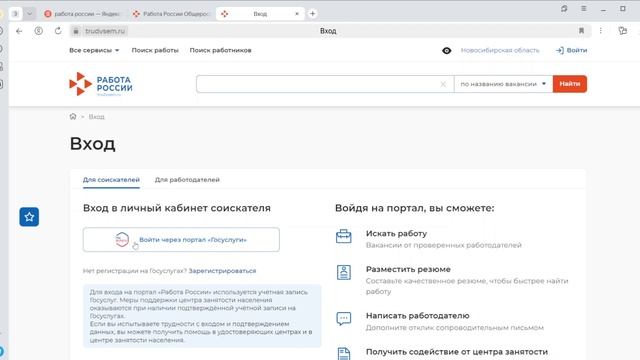
Task: Click the "Войти" login link at the top right
Action: coord(571,50)
